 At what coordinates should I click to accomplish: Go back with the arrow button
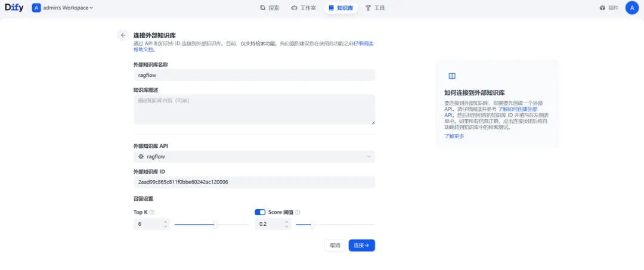click(x=123, y=35)
